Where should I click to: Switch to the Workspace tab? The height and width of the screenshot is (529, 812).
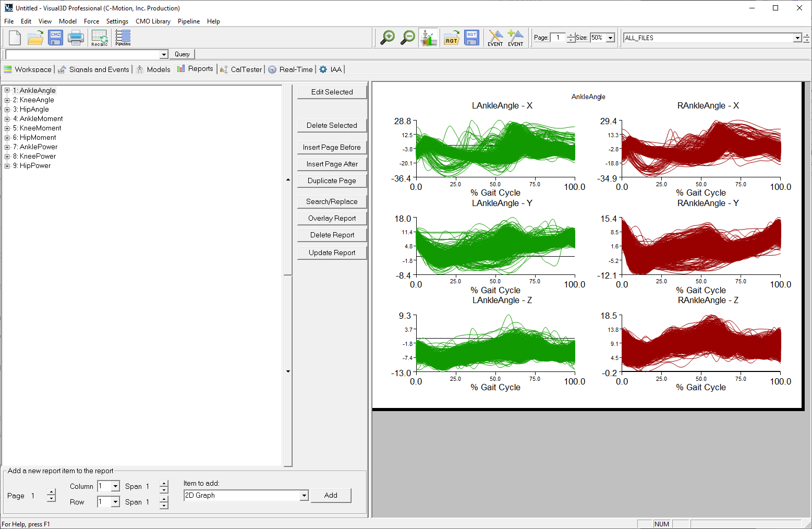click(28, 69)
